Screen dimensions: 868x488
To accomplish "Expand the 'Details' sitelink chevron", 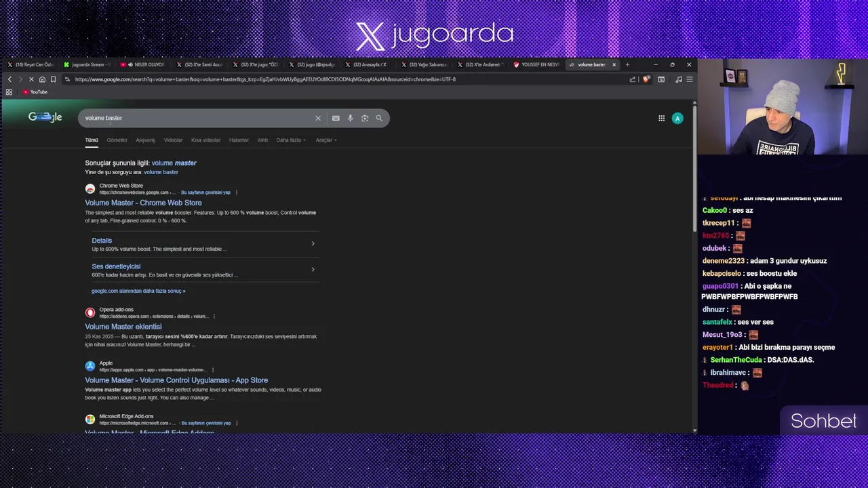I will [x=313, y=243].
